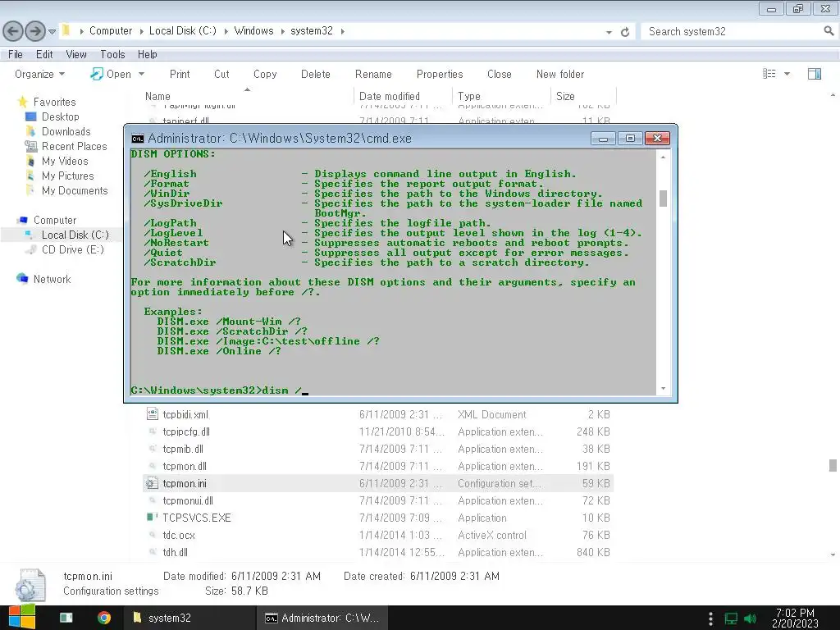Click Rename in the toolbar
840x630 pixels.
pos(373,74)
